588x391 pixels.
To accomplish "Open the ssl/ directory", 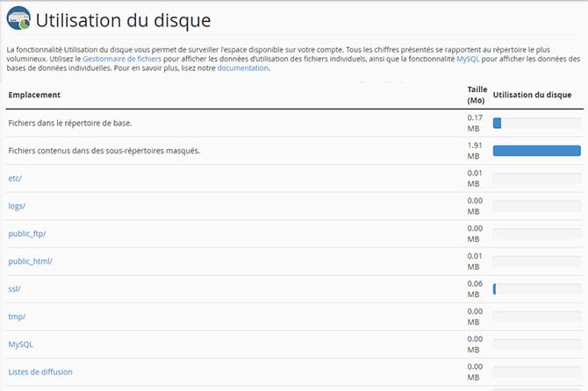I will point(14,288).
